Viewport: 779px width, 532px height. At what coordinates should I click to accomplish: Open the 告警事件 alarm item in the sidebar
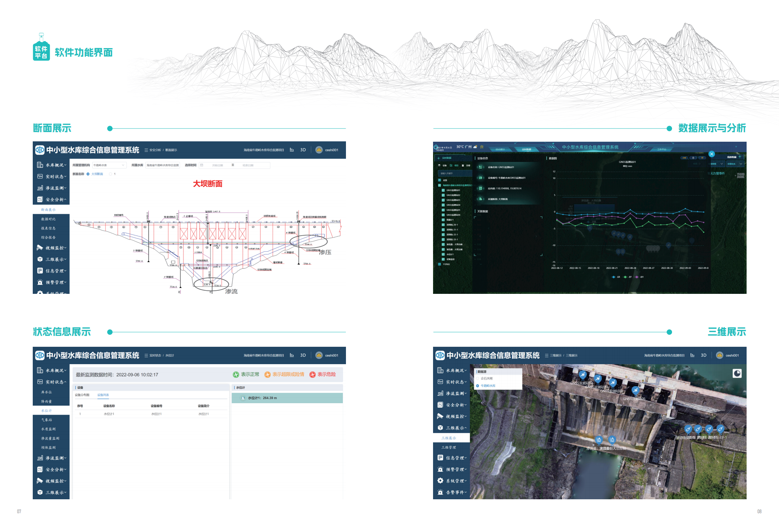456,492
